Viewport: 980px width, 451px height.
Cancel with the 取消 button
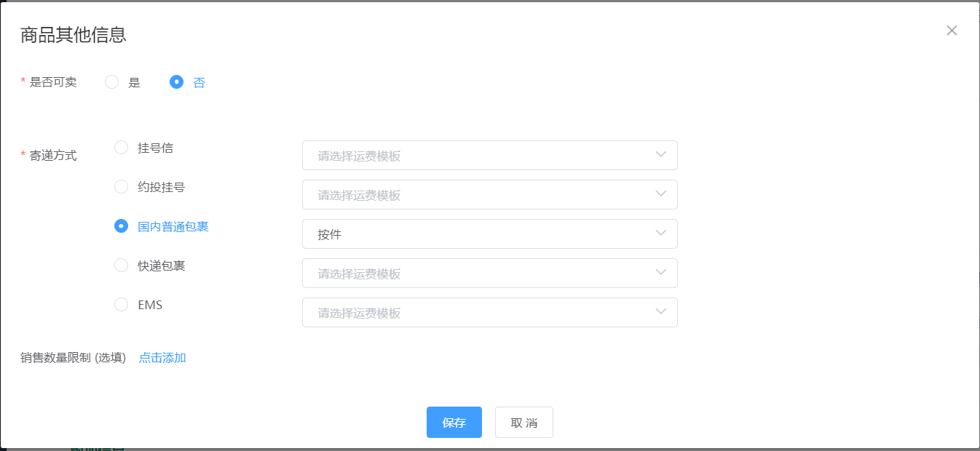524,423
